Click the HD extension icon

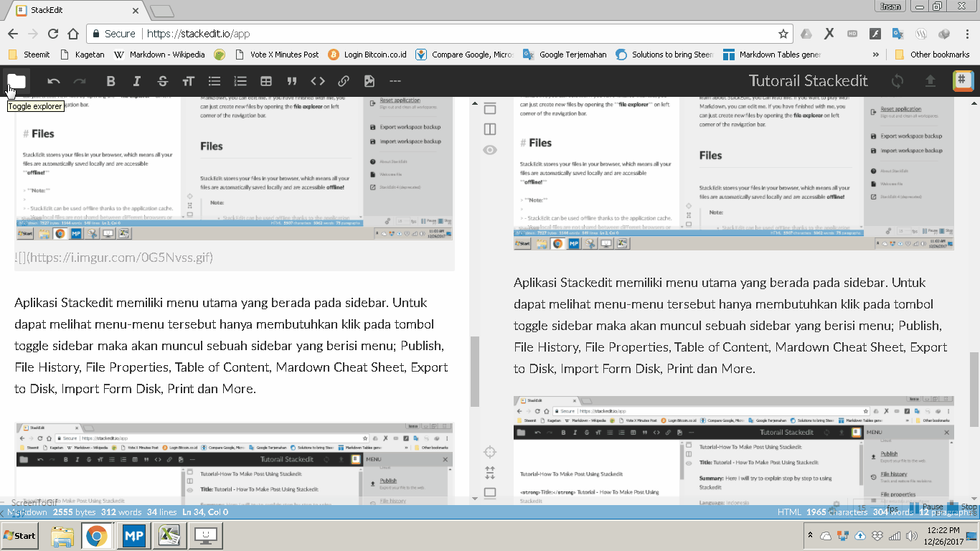pyautogui.click(x=852, y=34)
